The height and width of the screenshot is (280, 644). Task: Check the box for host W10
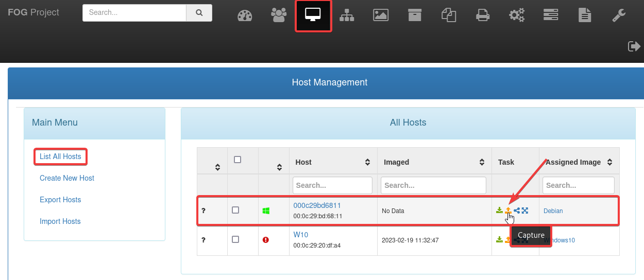(x=235, y=239)
